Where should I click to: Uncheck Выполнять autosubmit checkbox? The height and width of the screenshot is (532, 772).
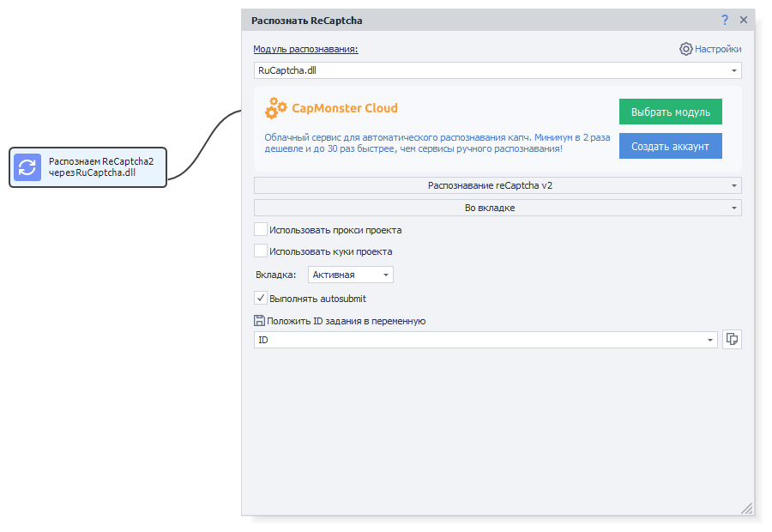click(x=261, y=299)
